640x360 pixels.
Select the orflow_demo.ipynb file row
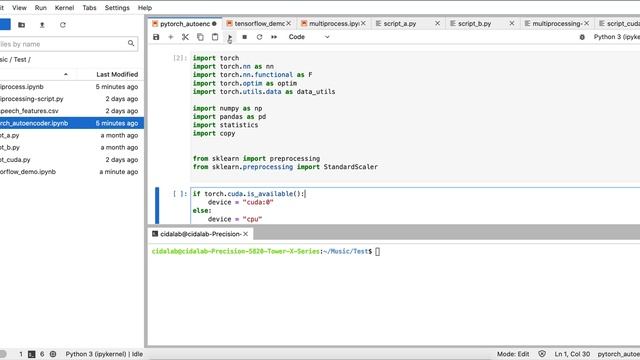click(72, 172)
